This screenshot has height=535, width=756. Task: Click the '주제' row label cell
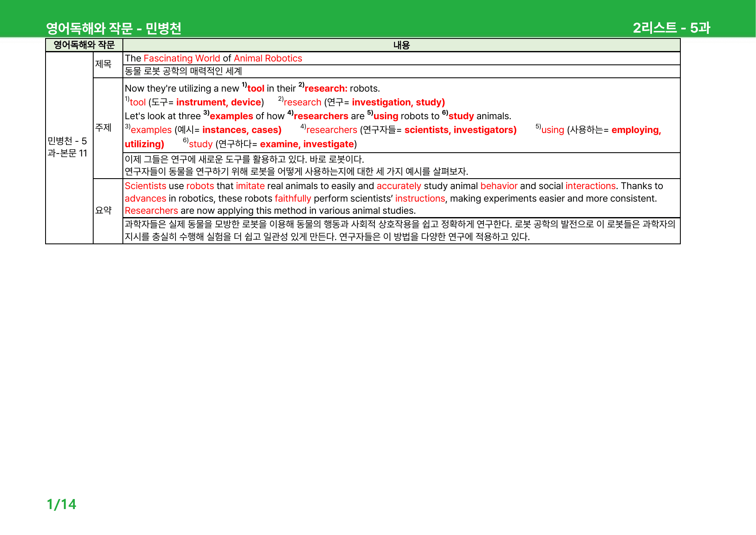pyautogui.click(x=108, y=128)
